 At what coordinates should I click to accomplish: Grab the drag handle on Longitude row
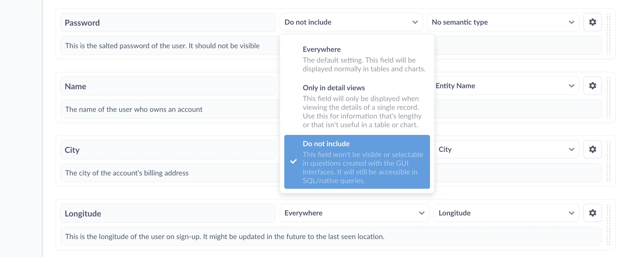point(609,225)
